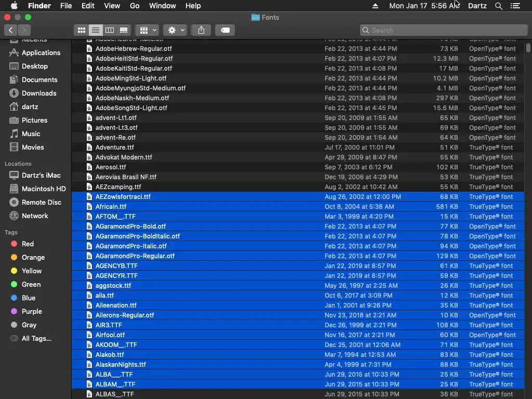This screenshot has height=399, width=532.
Task: Click the file icon beside Airfool.otf
Action: coord(89,335)
